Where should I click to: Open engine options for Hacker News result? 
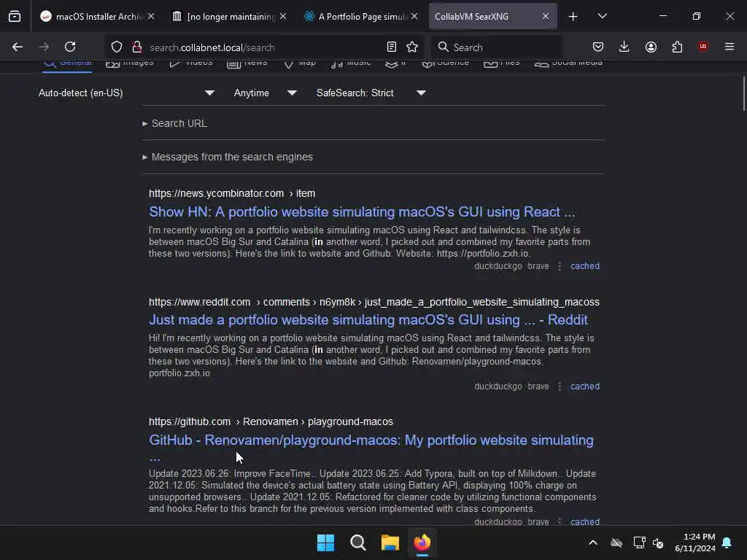click(560, 266)
